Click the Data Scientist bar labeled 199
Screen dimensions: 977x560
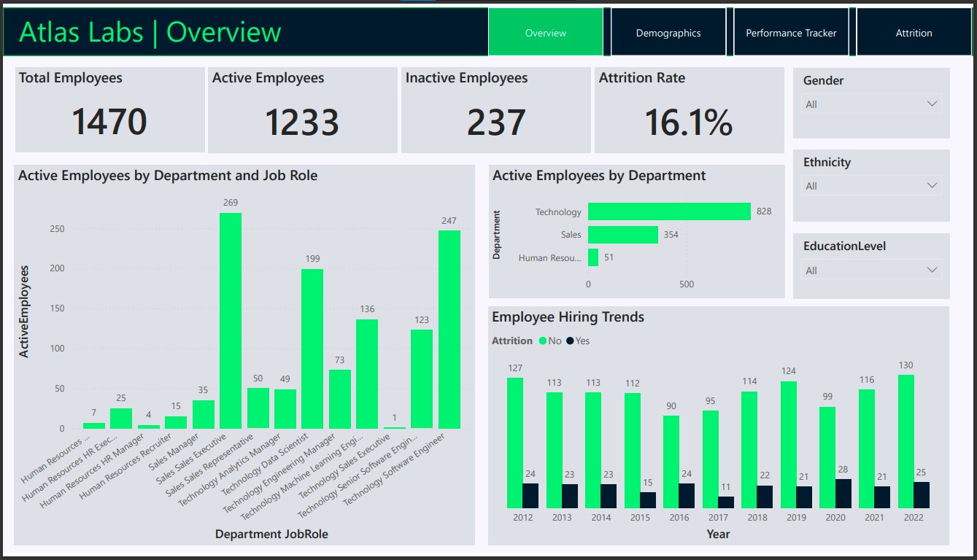(x=312, y=349)
